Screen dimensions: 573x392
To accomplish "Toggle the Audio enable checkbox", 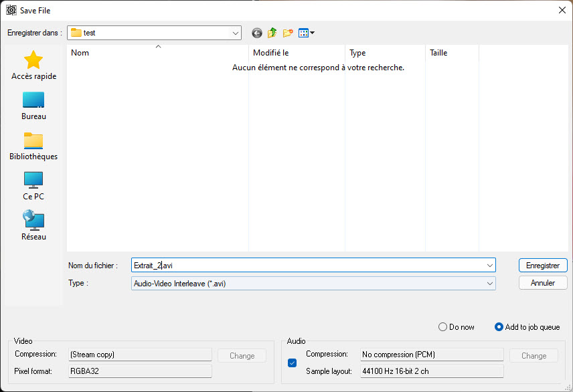I will [x=292, y=363].
